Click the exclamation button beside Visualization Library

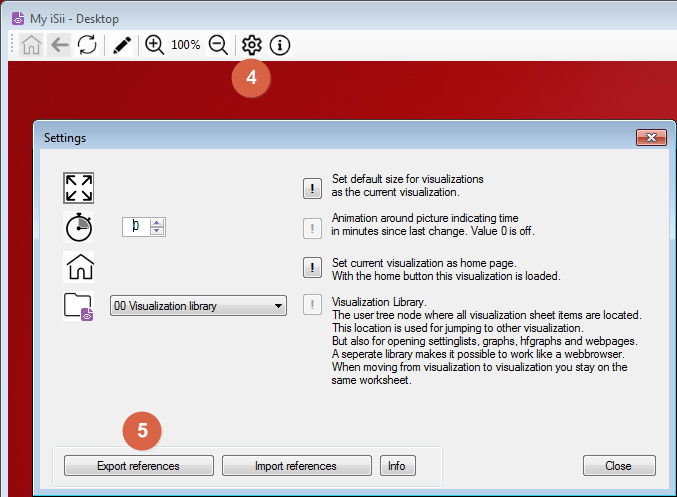point(312,305)
